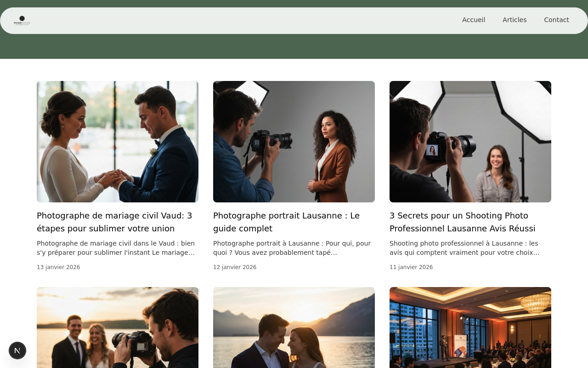The image size is (588, 368).
Task: Click the conference ballroom event thumbnail
Action: point(470,328)
